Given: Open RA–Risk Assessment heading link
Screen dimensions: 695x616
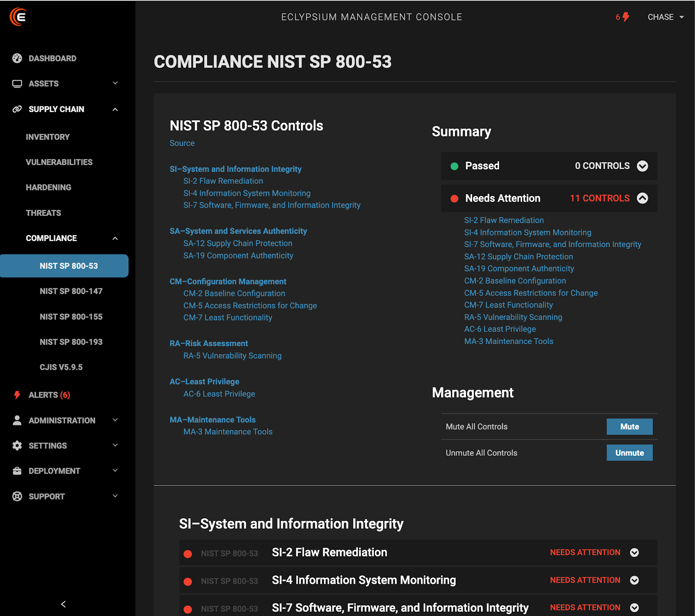Looking at the screenshot, I should pos(209,343).
